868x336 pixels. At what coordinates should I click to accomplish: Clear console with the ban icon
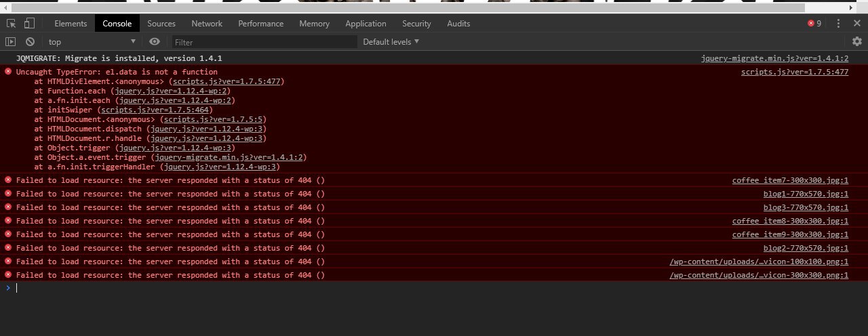pos(30,42)
